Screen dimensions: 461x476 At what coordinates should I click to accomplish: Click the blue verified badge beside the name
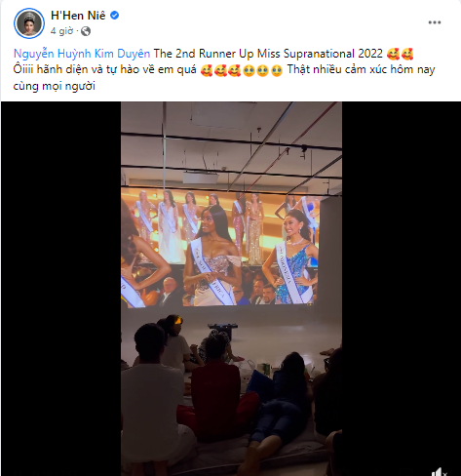[114, 16]
